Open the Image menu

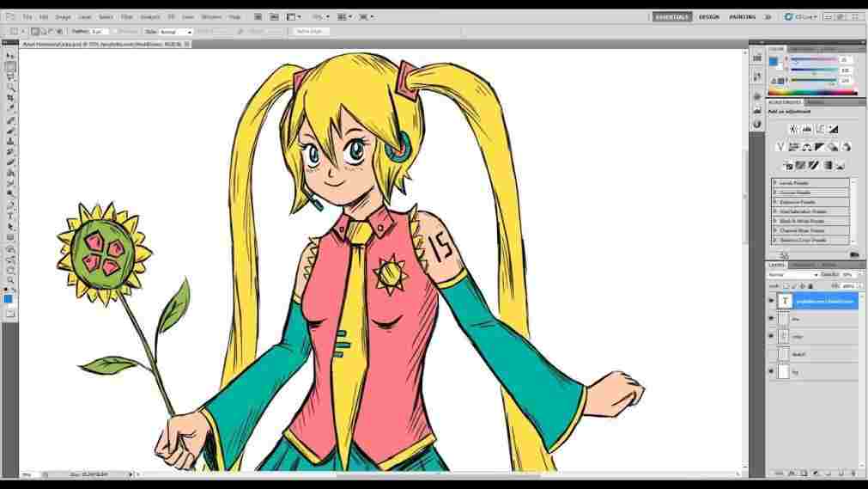[x=64, y=16]
